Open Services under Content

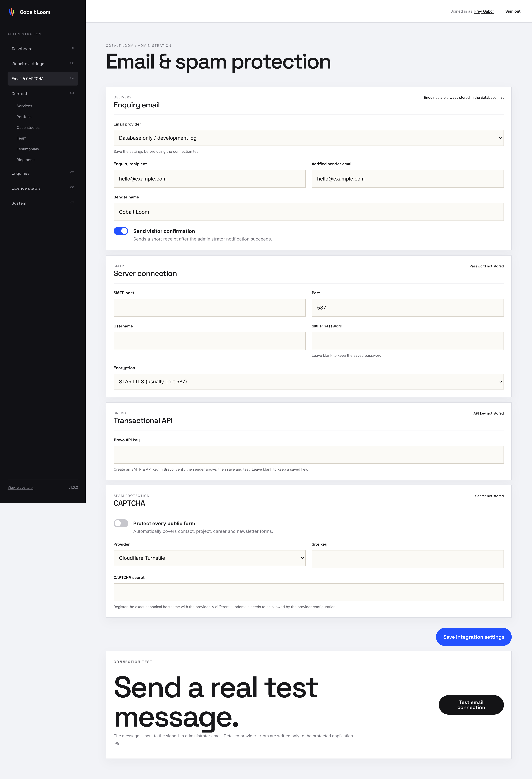pos(24,106)
